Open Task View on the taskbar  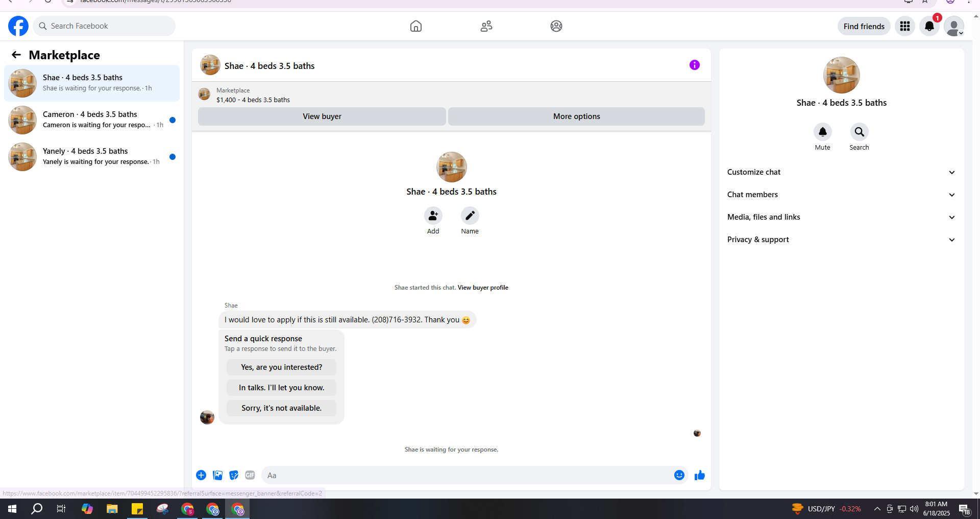[61, 509]
